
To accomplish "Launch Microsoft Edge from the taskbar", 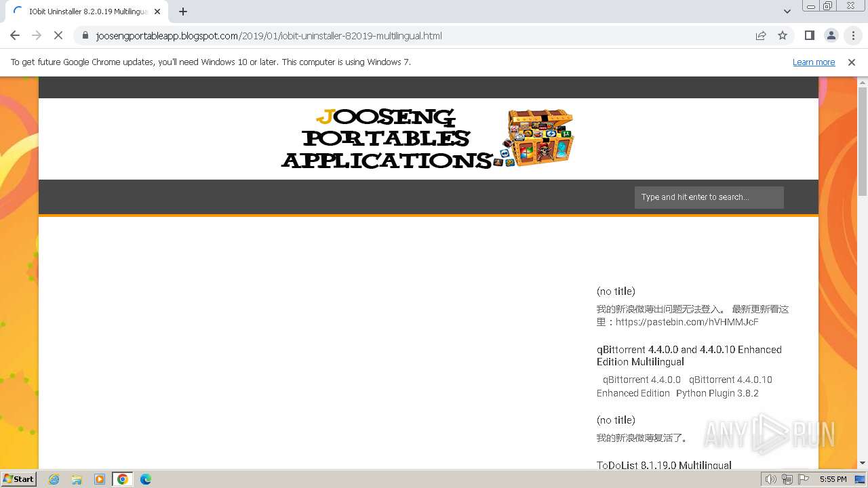I will pos(146,479).
